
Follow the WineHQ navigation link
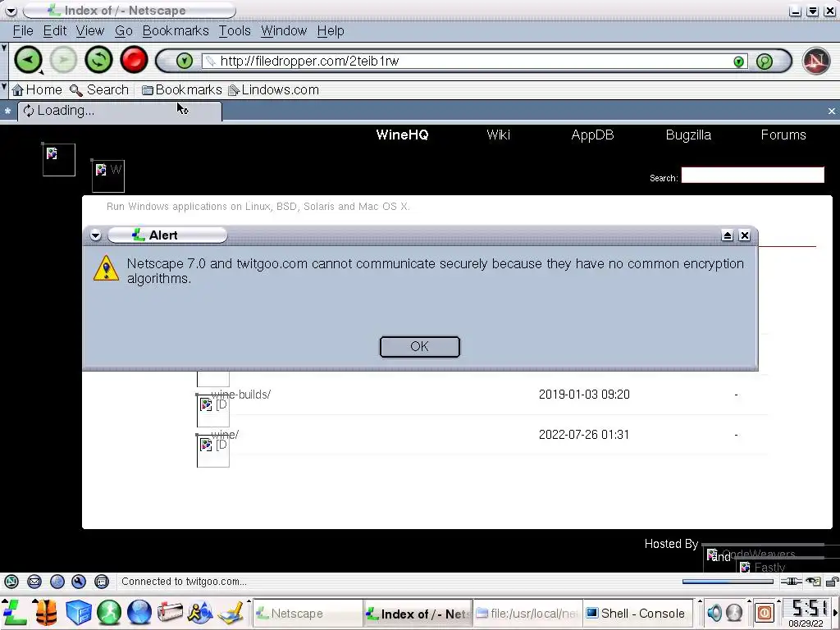pos(402,135)
